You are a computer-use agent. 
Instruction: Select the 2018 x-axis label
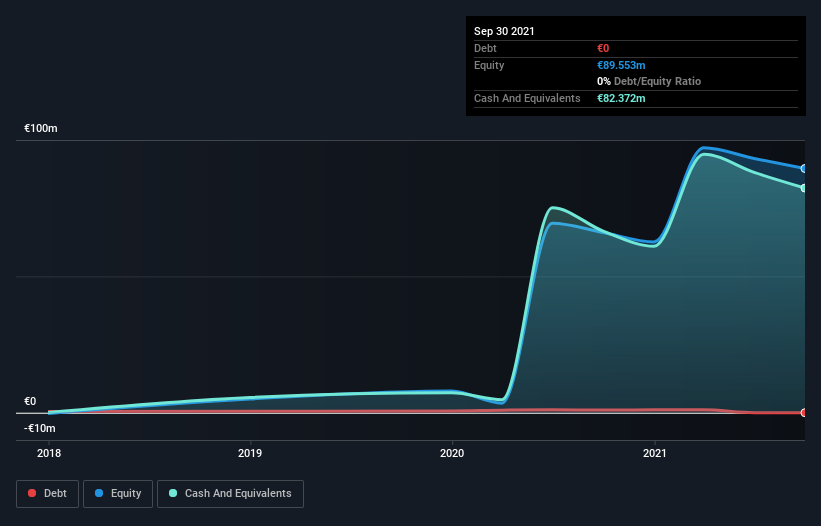(x=49, y=453)
